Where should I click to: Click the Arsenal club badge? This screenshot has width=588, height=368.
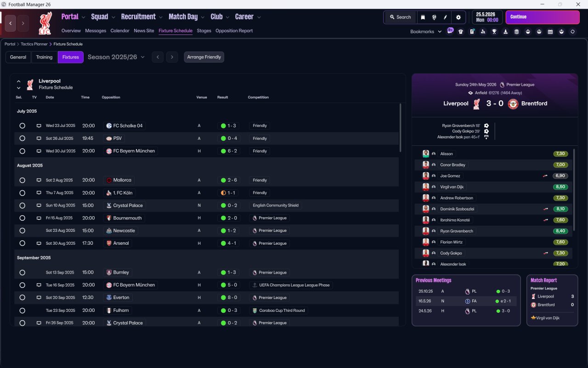pos(109,243)
